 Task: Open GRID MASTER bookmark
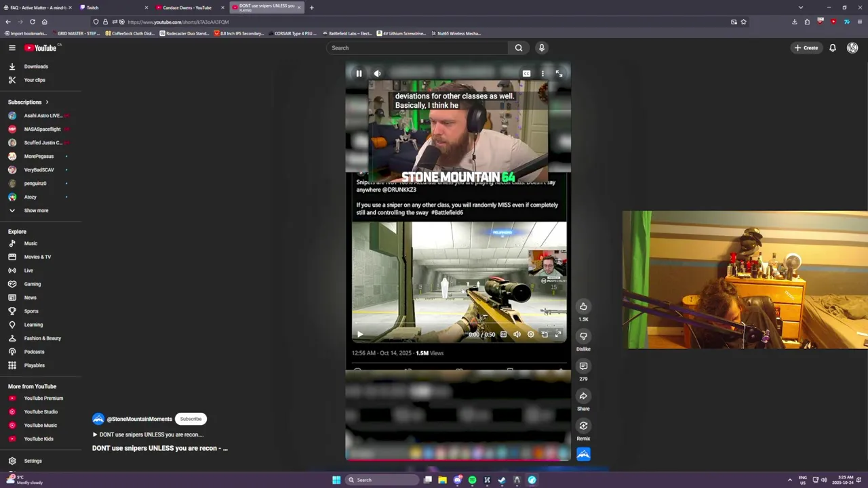[76, 33]
